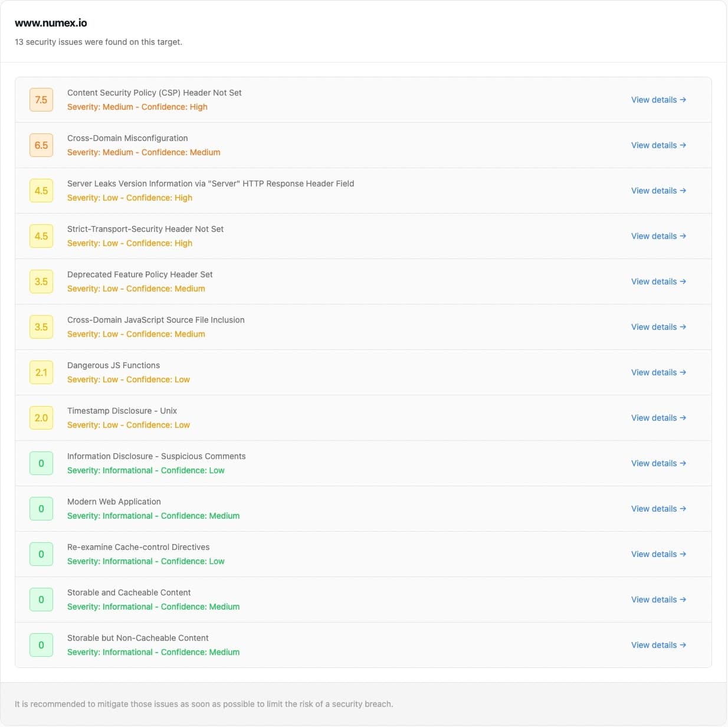Click the mitigation recommendation footer text
Screen dimensions: 728x727
(x=204, y=703)
